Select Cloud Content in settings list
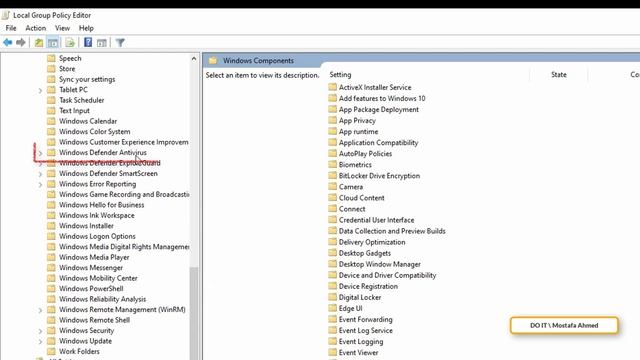 pyautogui.click(x=361, y=198)
